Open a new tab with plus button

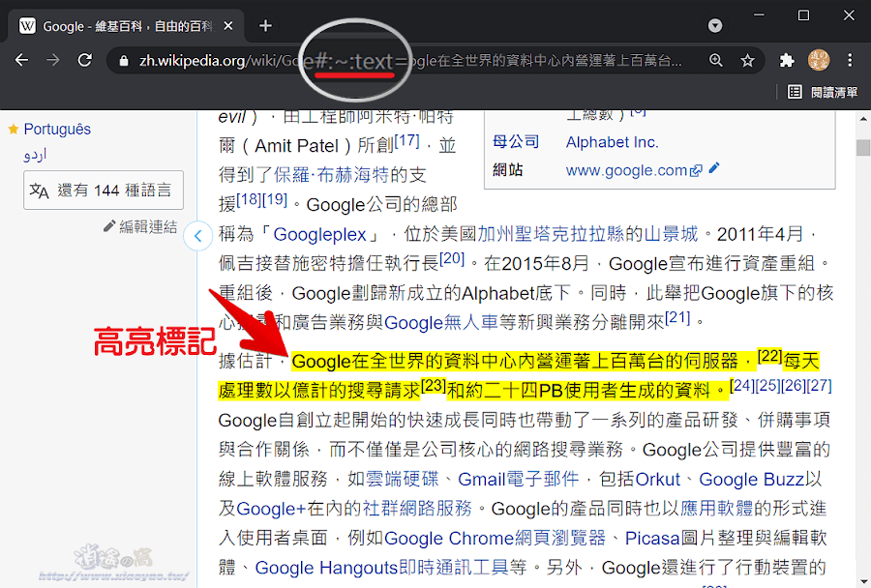(265, 25)
